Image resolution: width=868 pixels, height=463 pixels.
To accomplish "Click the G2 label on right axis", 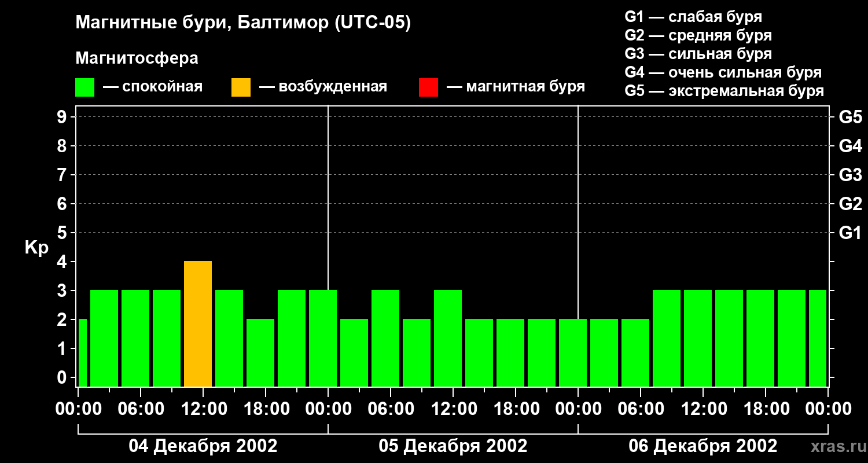I will click(850, 204).
